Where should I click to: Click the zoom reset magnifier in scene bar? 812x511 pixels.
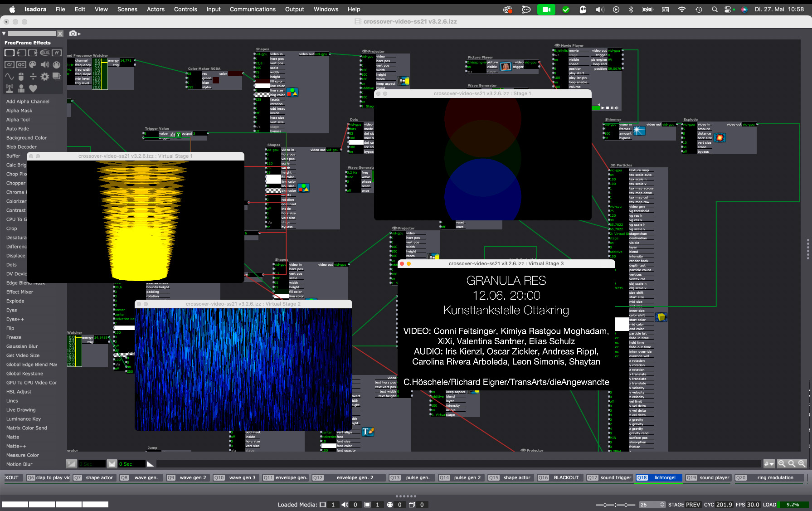pos(792,464)
